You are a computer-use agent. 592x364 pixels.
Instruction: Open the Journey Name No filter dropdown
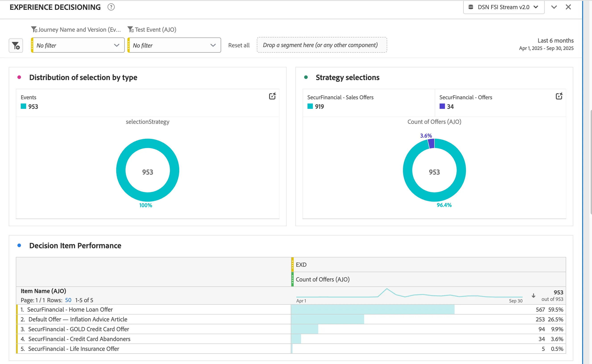click(x=78, y=45)
